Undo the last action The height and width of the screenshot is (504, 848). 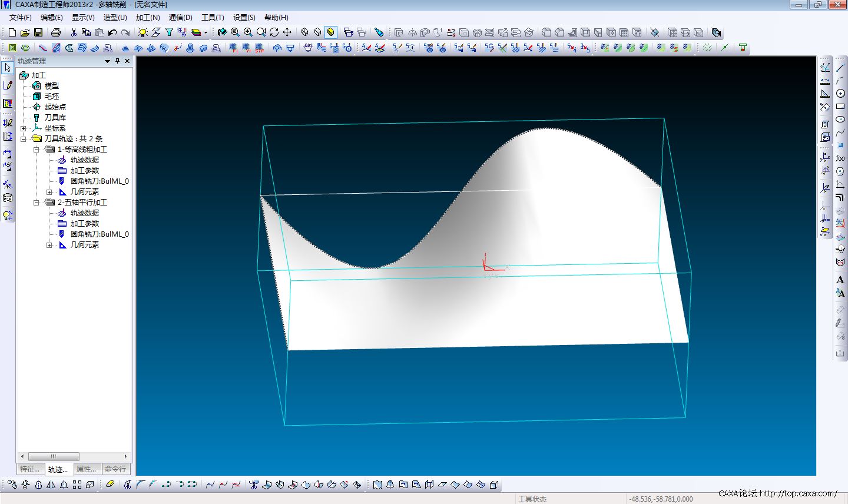112,32
